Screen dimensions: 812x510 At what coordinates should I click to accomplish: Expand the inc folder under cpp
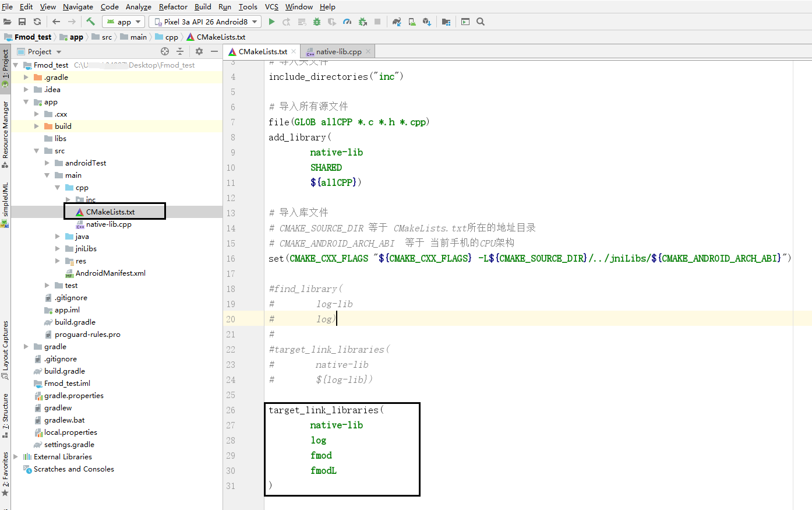(x=68, y=199)
